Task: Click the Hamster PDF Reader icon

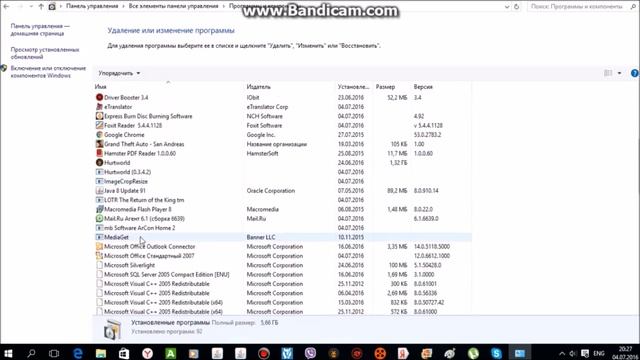Action: (x=99, y=153)
